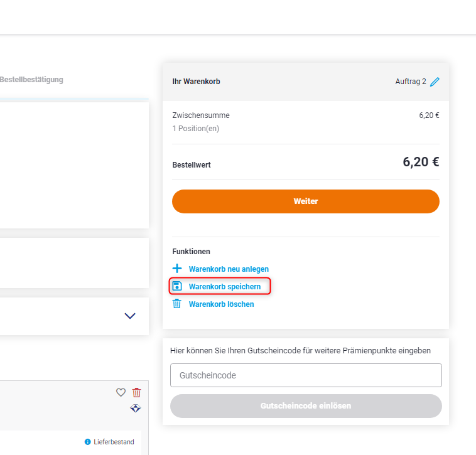Click the plus icon for Warenkorb neu anlegen
The height and width of the screenshot is (455, 476).
click(x=177, y=269)
